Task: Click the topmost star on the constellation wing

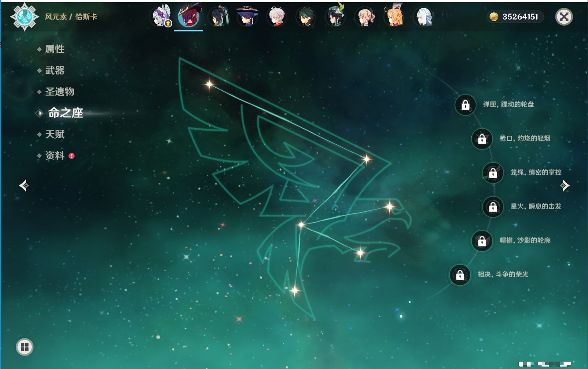Action: 209,84
